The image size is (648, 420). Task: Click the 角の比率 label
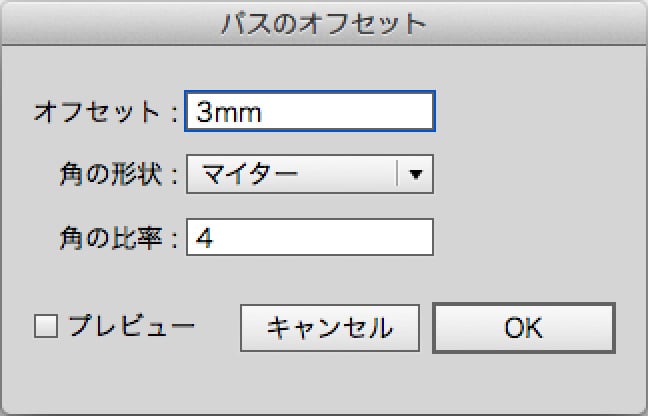point(112,239)
